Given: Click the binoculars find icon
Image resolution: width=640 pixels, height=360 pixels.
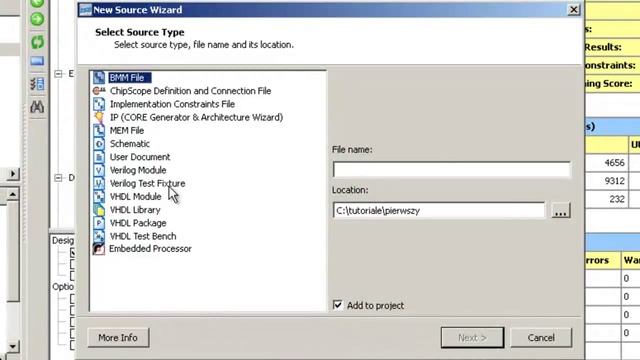Looking at the screenshot, I should [x=37, y=107].
